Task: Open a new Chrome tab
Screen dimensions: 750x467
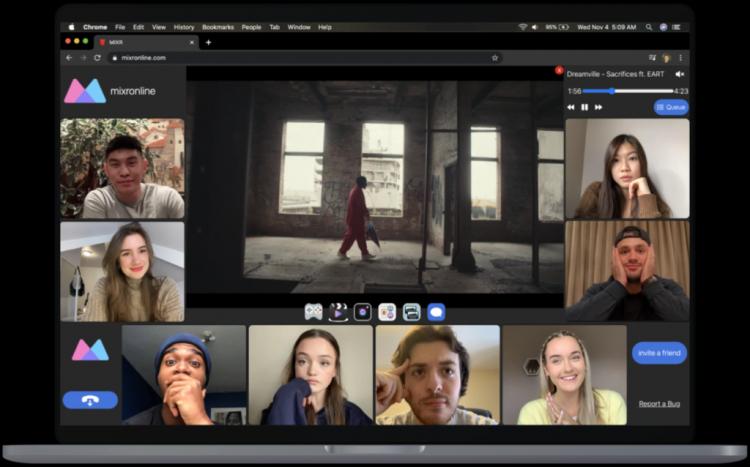Action: [208, 43]
